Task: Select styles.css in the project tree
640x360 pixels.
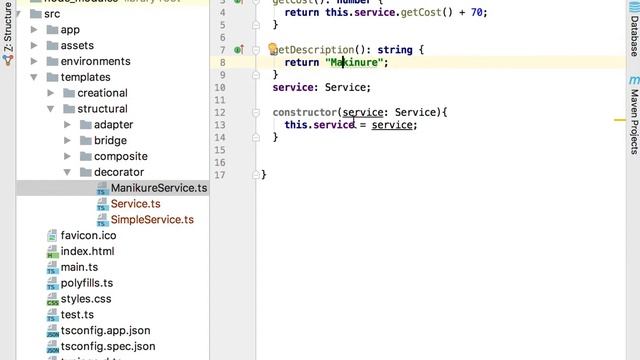Action: [x=86, y=299]
